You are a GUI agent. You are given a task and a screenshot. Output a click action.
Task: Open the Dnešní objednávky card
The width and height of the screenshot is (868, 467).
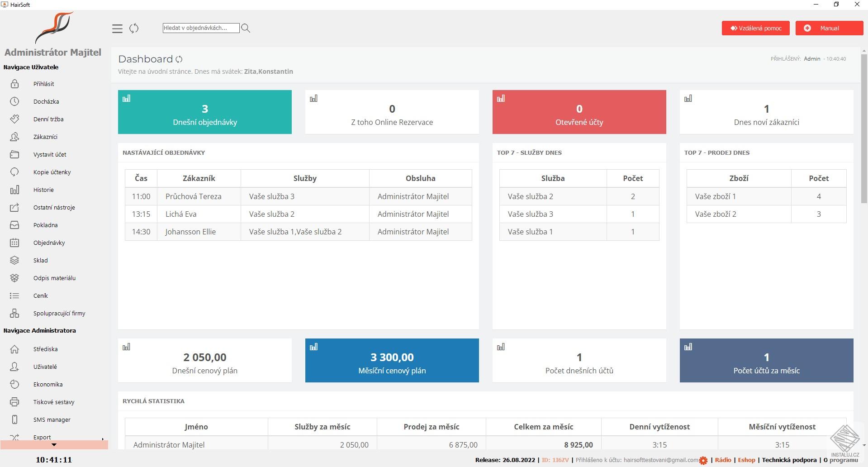pos(205,112)
